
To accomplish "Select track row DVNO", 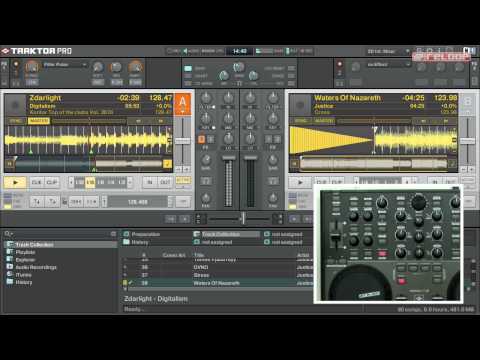I will click(x=217, y=267).
